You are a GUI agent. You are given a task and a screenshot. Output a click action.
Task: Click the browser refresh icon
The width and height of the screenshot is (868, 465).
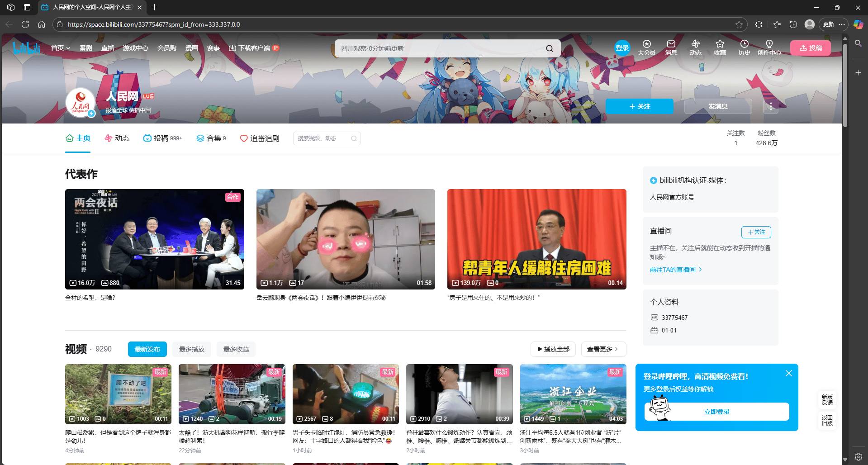[x=25, y=24]
